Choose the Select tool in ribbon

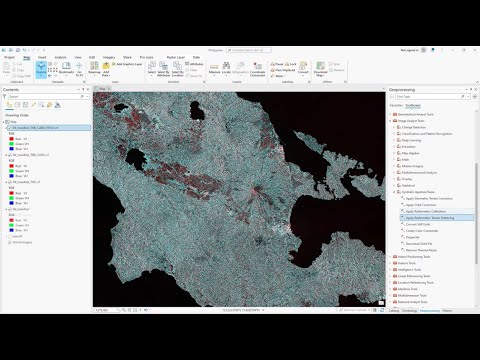point(152,68)
